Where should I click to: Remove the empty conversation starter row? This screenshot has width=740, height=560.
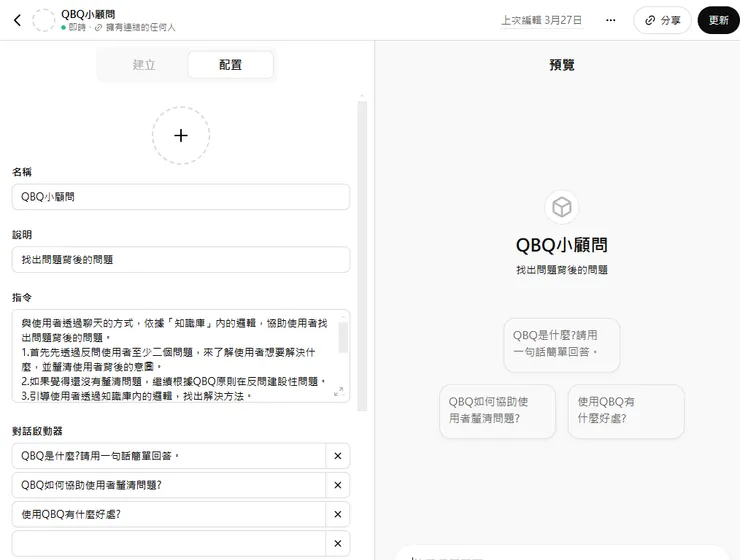[x=338, y=543]
